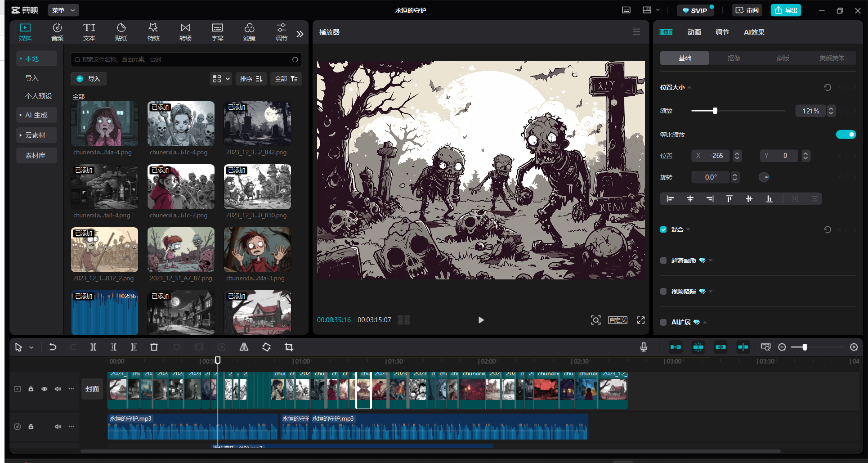
Task: Align clip to left edge
Action: point(670,199)
